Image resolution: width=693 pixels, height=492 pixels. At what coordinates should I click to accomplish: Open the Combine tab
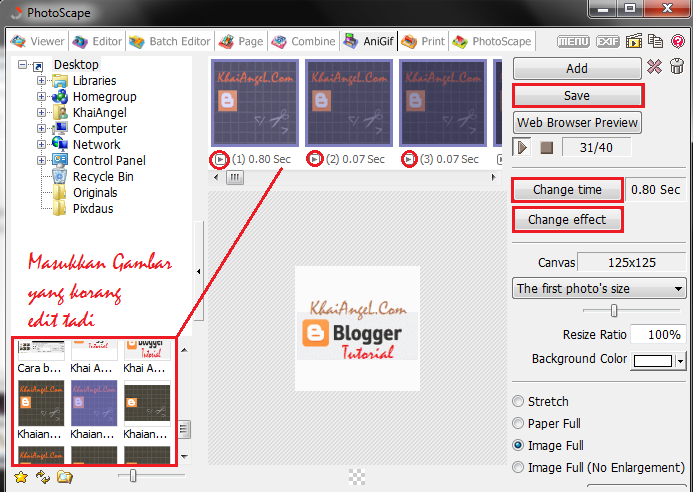pos(304,41)
